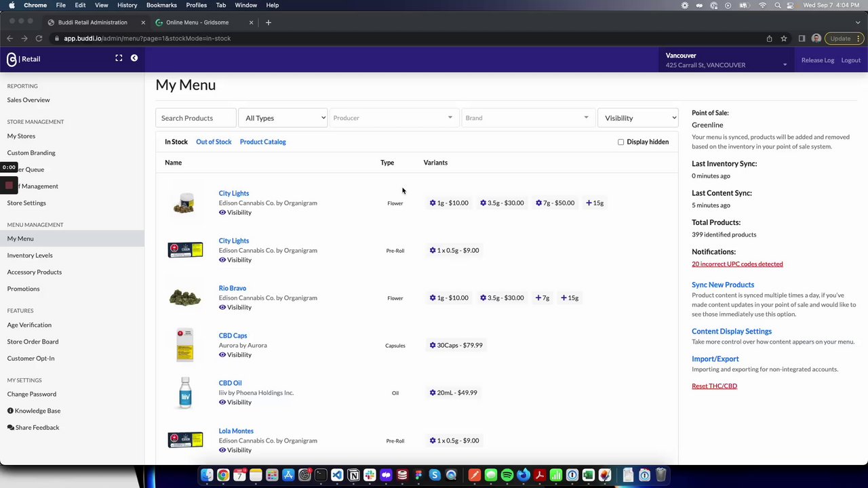Open the 20 incorrect UPC codes notification

[x=737, y=264]
